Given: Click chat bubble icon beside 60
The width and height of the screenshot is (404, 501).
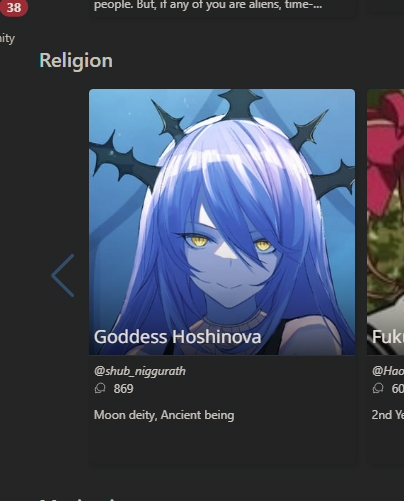Looking at the screenshot, I should point(378,388).
